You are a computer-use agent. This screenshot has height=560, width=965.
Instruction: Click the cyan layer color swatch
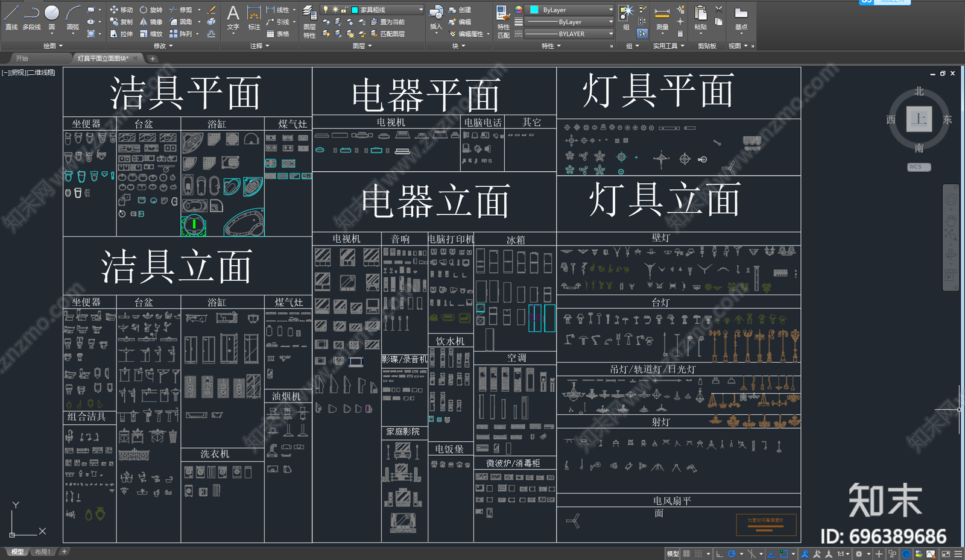click(355, 10)
